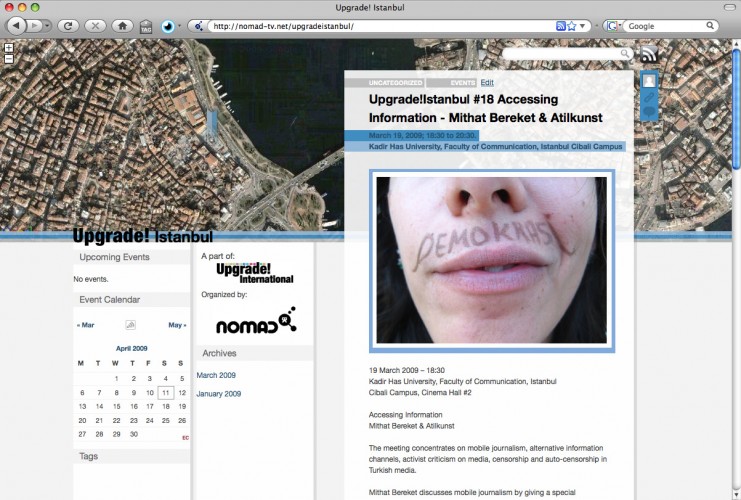This screenshot has height=500, width=741.
Task: Click the Edit link on the post
Action: tap(487, 82)
